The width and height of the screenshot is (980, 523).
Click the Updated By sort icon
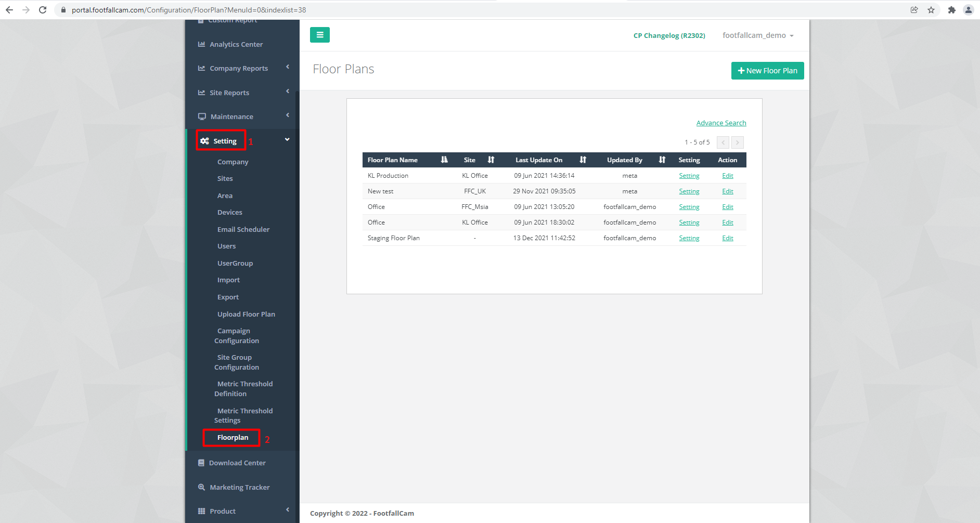662,160
